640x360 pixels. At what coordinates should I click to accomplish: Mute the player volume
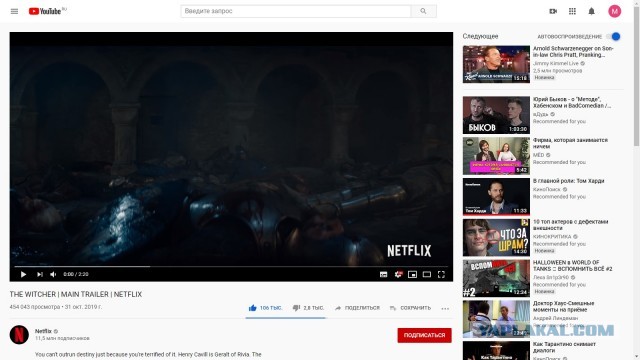53,274
